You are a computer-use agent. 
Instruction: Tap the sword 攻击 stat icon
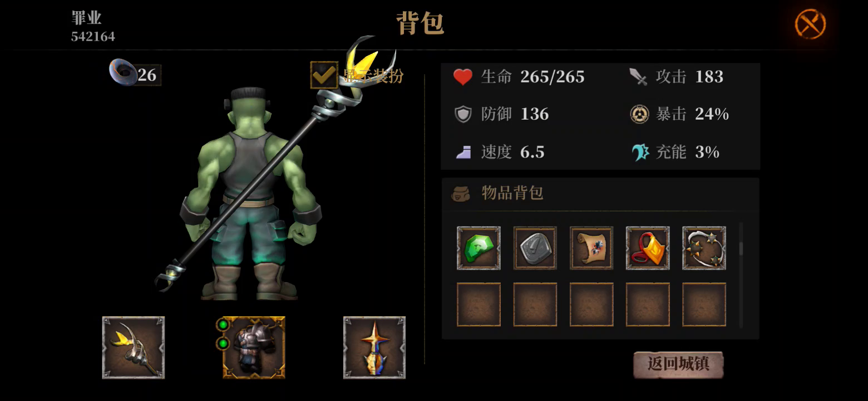[638, 77]
